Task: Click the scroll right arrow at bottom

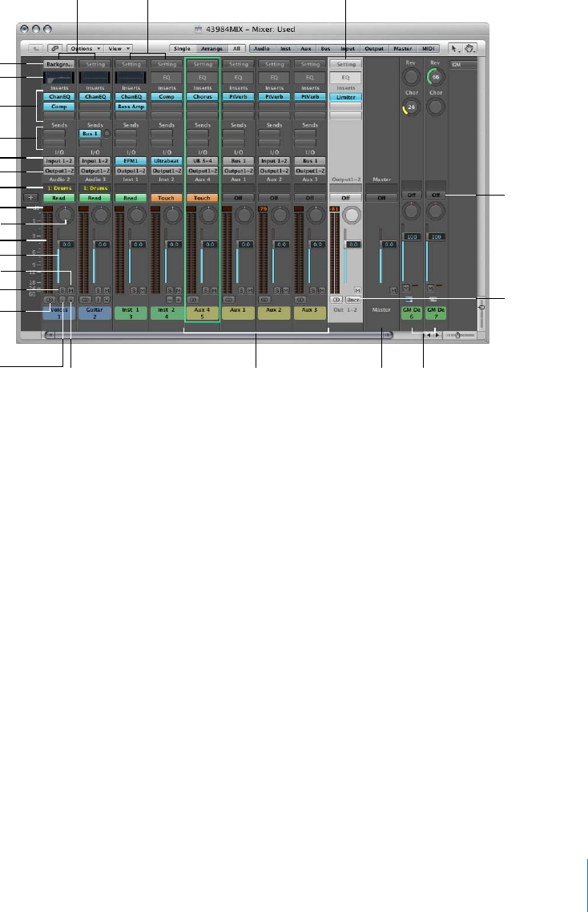Action: click(438, 335)
